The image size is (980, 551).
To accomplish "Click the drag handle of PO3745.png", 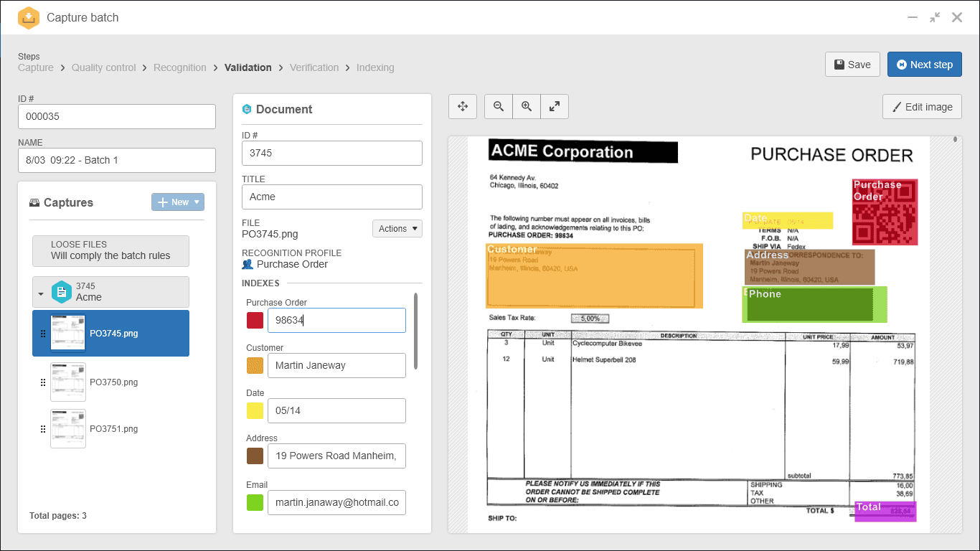I will [x=42, y=334].
